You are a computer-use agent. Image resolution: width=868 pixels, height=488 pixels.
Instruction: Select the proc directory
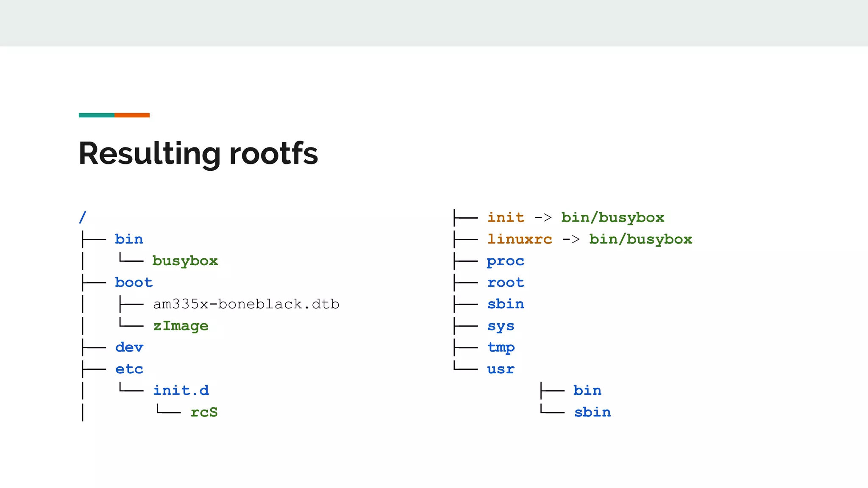[x=505, y=261]
